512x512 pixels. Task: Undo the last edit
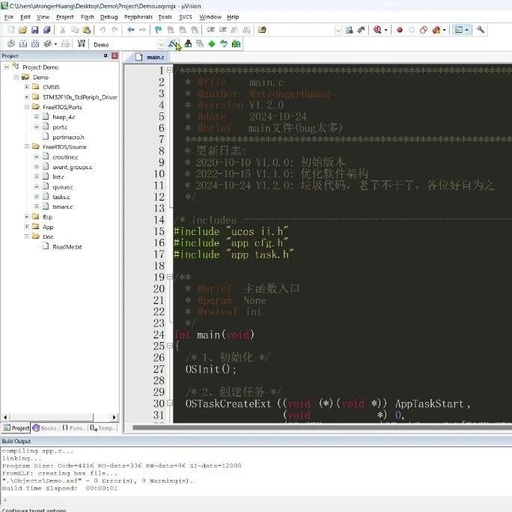point(102,30)
